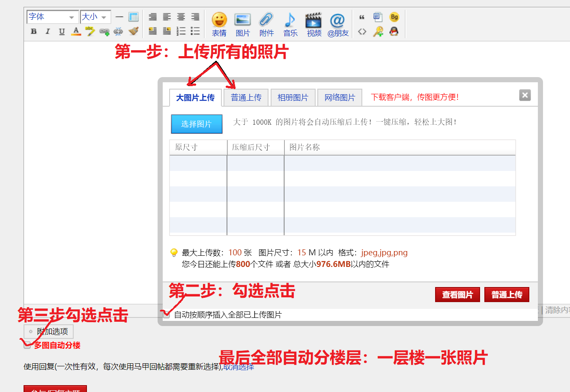Mention a friend with @朋友 icon

[337, 24]
